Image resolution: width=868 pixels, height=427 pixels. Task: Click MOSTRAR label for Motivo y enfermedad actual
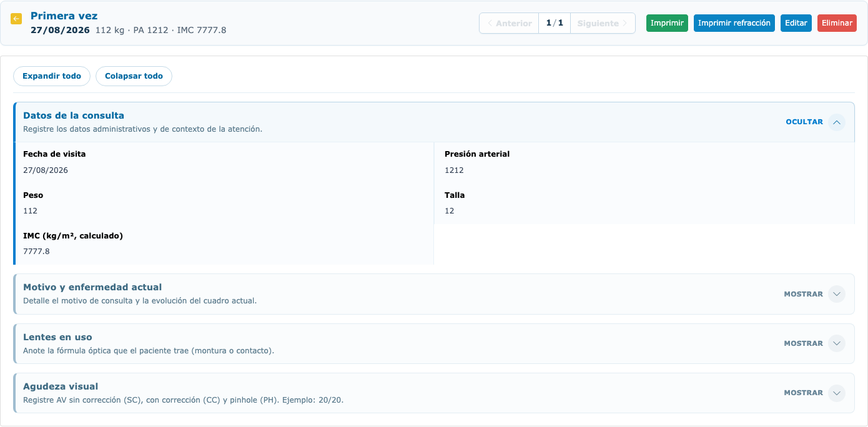804,294
